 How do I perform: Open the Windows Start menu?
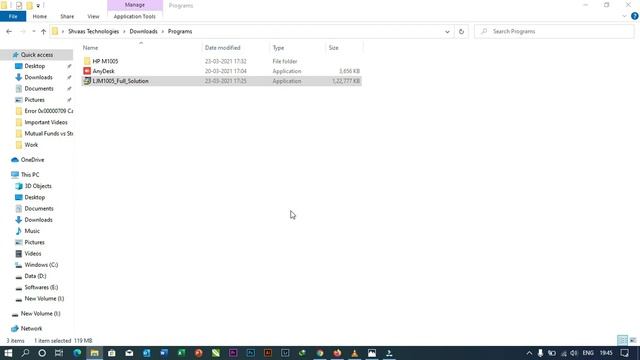click(x=8, y=353)
